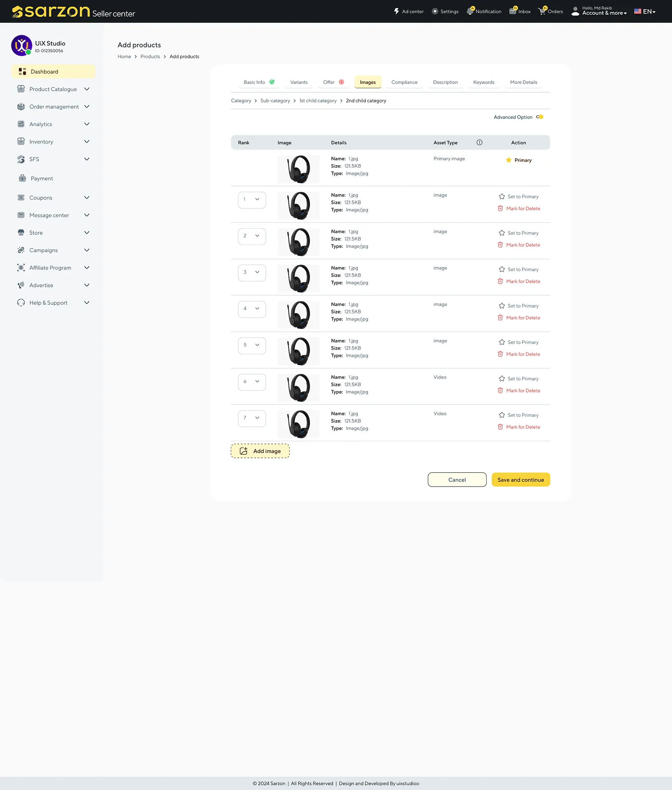Open the Account & more dropdown
This screenshot has width=672, height=790.
coord(604,13)
